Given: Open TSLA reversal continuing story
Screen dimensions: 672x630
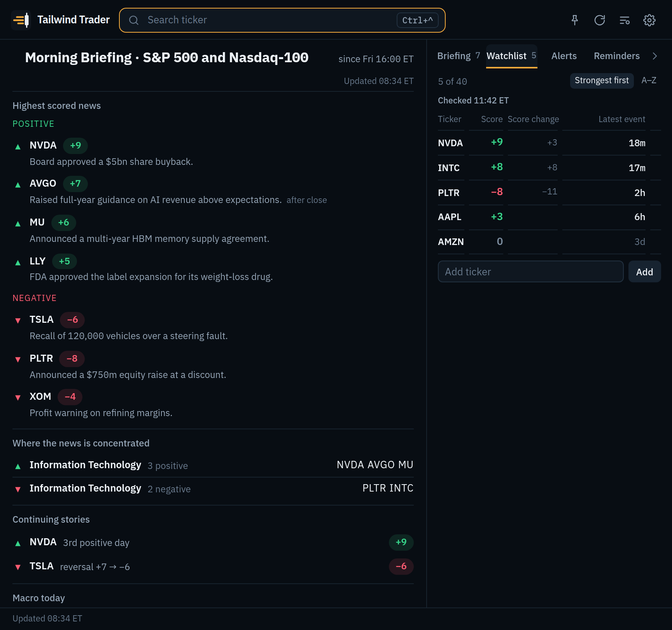Looking at the screenshot, I should coord(213,567).
